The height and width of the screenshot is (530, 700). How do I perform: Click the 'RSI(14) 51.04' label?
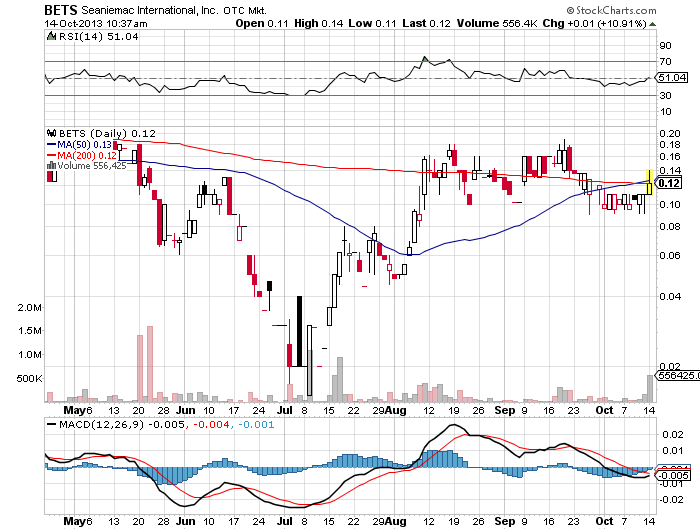(99, 37)
